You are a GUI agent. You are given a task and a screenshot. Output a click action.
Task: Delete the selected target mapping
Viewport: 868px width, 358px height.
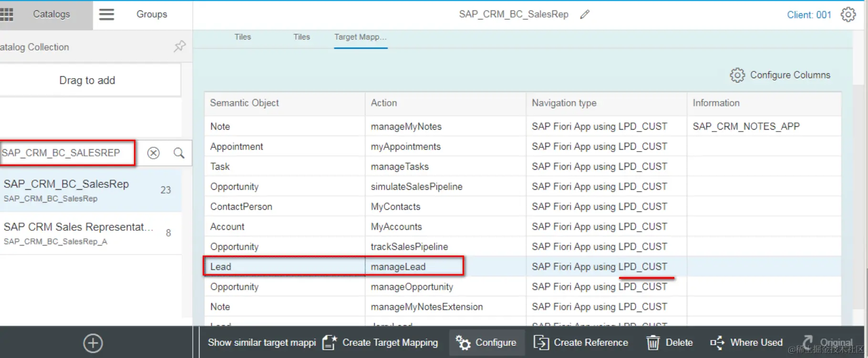[670, 342]
